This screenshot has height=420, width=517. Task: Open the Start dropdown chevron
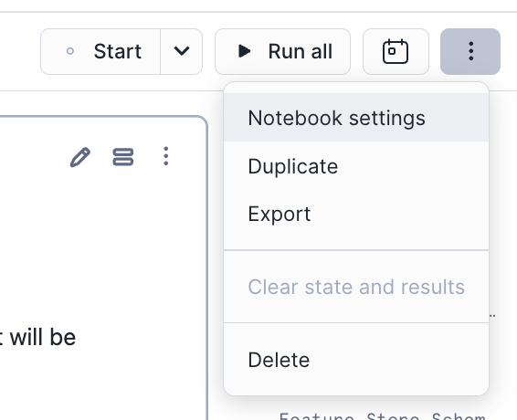coord(182,51)
